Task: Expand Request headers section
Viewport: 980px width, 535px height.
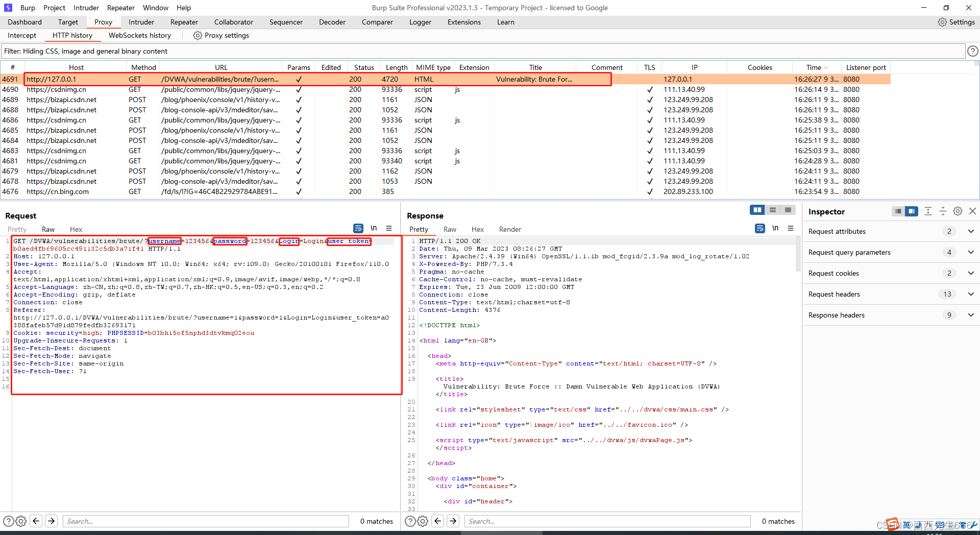Action: [x=971, y=294]
